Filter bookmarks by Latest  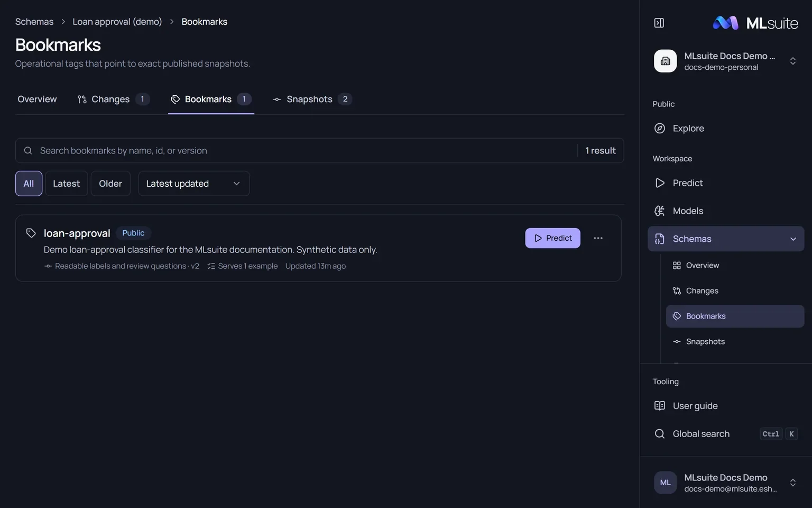67,184
